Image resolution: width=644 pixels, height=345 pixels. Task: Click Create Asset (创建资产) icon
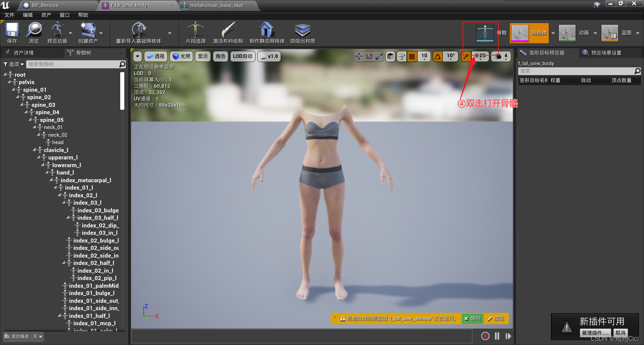point(88,33)
